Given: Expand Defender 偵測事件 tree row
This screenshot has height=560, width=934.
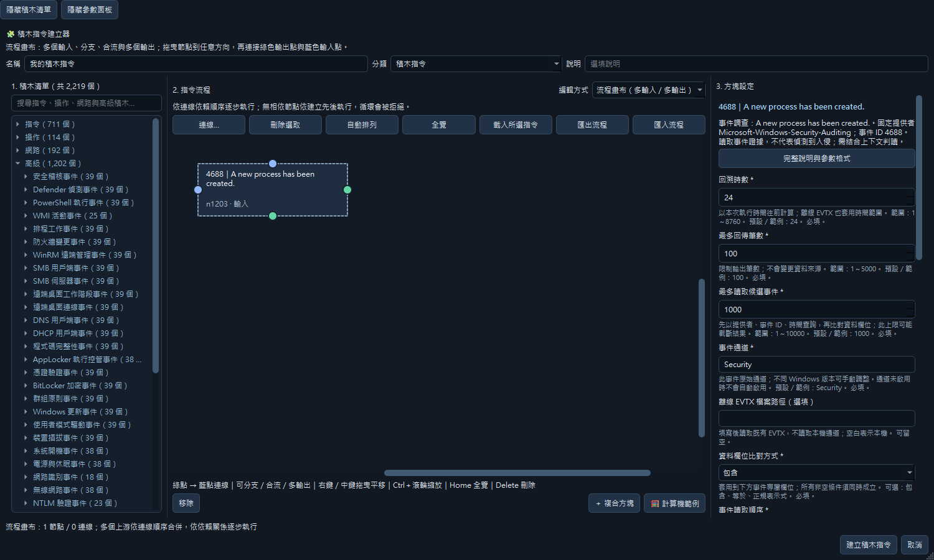Looking at the screenshot, I should pyautogui.click(x=26, y=190).
